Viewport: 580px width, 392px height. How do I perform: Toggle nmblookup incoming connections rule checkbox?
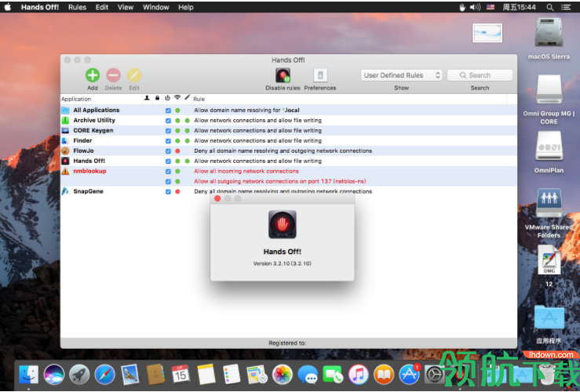(x=168, y=172)
